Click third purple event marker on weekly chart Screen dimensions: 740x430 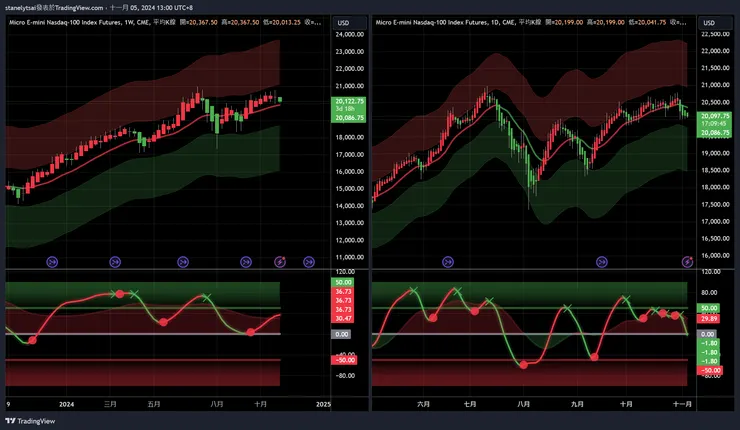pyautogui.click(x=183, y=261)
